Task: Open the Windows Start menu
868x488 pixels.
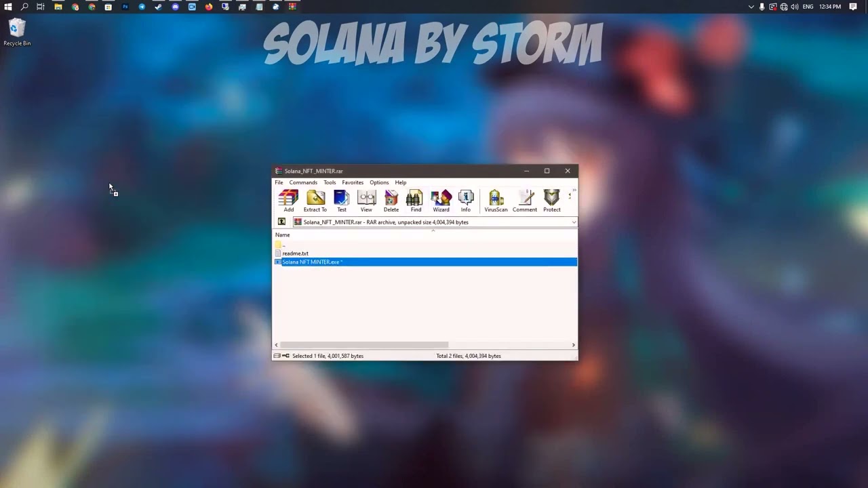Action: (x=8, y=7)
